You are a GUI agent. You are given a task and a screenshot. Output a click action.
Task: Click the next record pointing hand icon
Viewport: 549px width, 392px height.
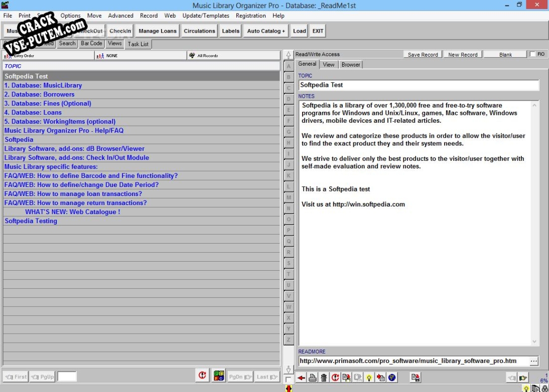point(523,377)
